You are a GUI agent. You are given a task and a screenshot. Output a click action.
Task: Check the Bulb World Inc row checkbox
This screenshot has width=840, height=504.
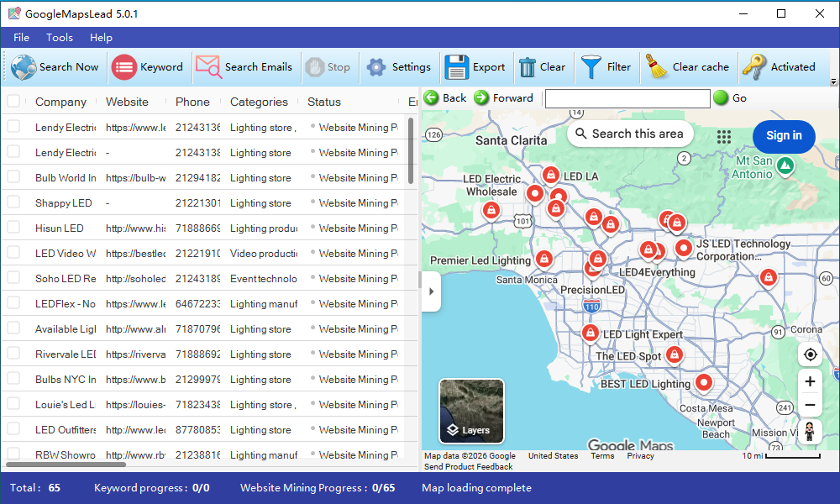13,177
